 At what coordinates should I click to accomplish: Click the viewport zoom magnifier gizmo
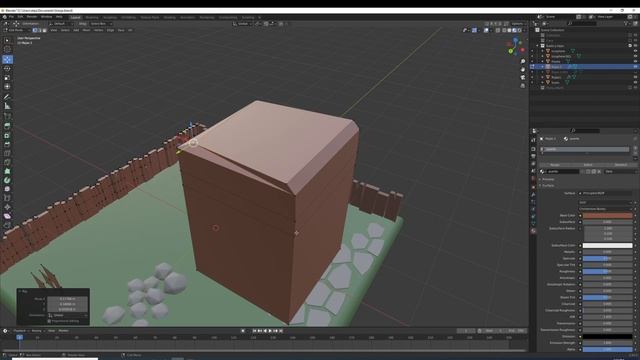coord(523,61)
